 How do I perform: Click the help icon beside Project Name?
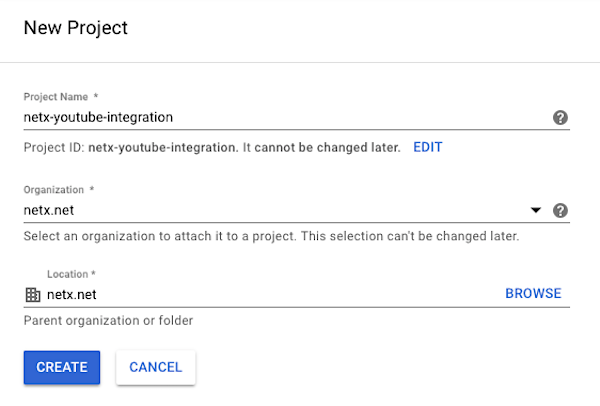[x=561, y=117]
